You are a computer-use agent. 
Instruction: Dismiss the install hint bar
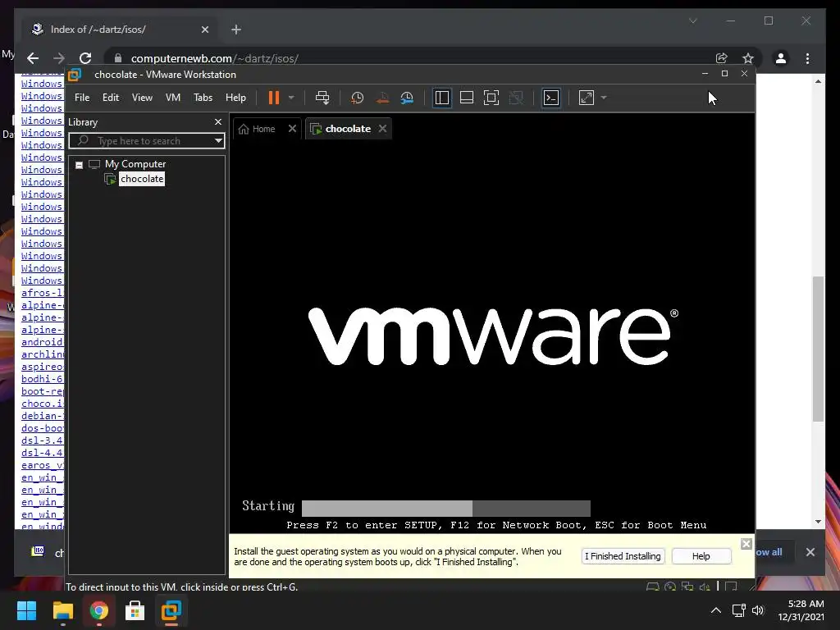pos(746,545)
